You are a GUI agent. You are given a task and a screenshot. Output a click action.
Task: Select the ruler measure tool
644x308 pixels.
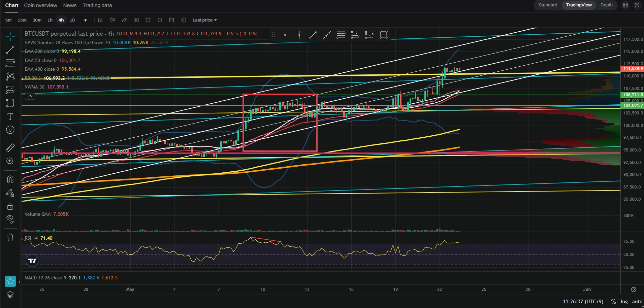10,148
